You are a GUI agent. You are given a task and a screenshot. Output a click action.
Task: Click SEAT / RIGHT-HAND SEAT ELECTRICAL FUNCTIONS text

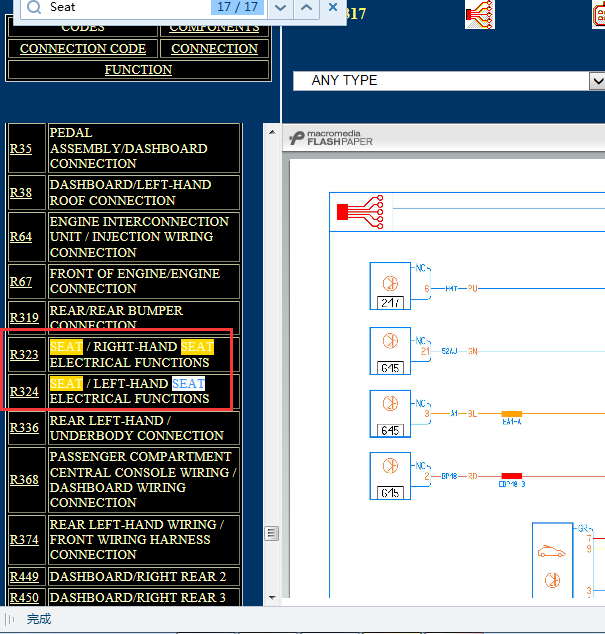click(x=132, y=355)
